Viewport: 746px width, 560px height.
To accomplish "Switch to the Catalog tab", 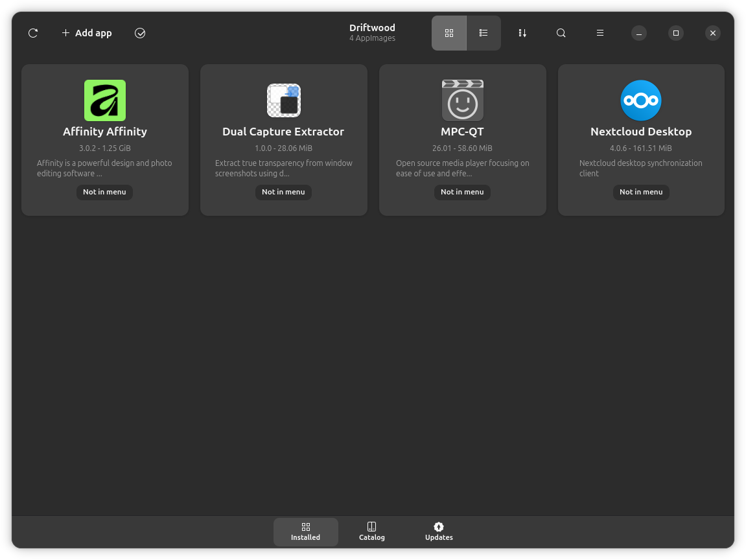I will [x=371, y=531].
